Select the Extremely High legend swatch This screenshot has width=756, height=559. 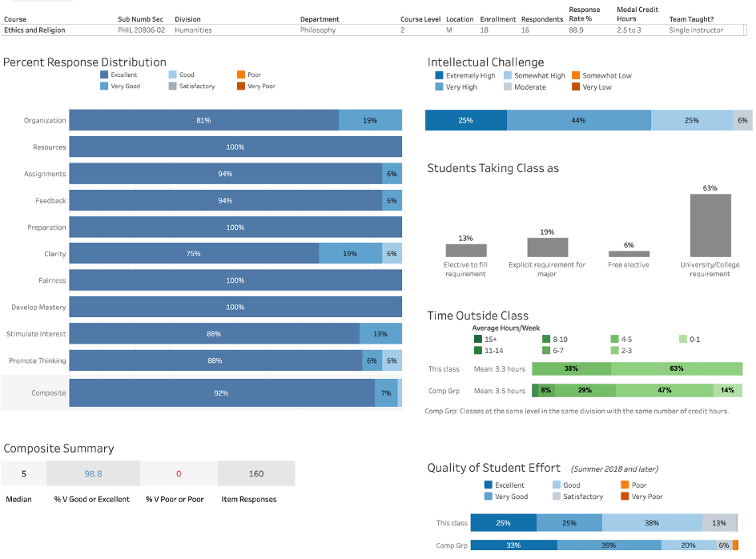pos(439,76)
